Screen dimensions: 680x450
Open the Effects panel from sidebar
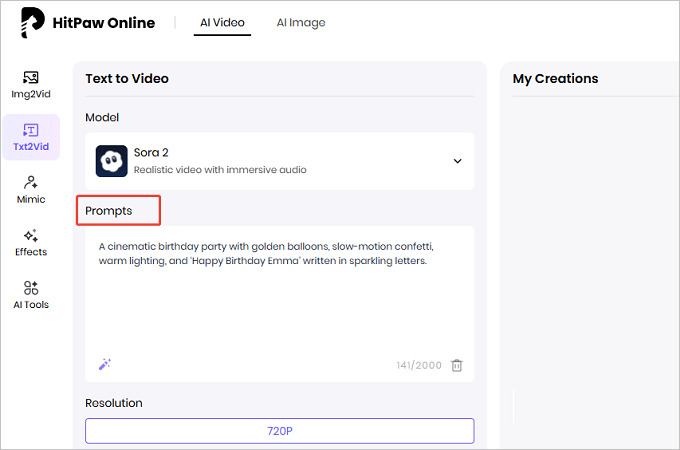[30, 242]
